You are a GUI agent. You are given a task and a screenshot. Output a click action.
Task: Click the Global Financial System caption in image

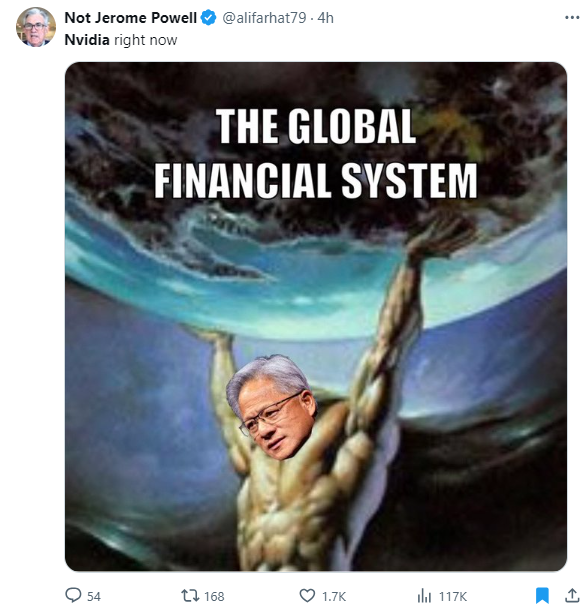click(x=315, y=153)
